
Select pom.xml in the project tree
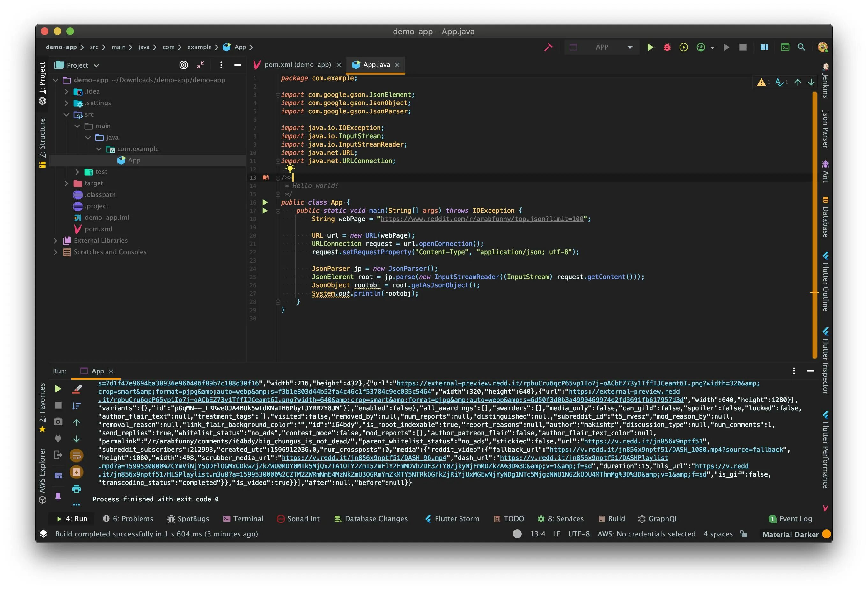click(98, 229)
